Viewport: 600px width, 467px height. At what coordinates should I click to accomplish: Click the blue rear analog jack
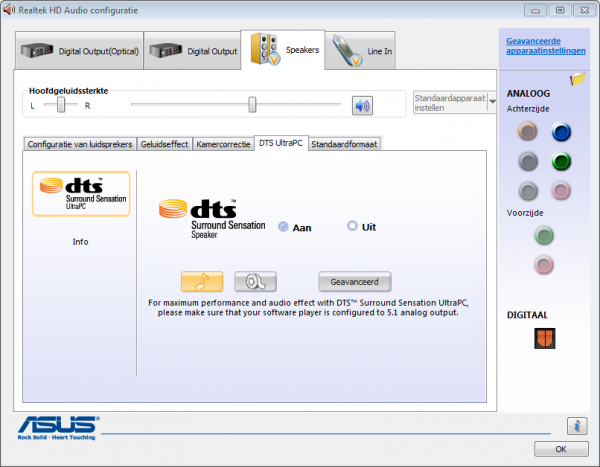(561, 132)
